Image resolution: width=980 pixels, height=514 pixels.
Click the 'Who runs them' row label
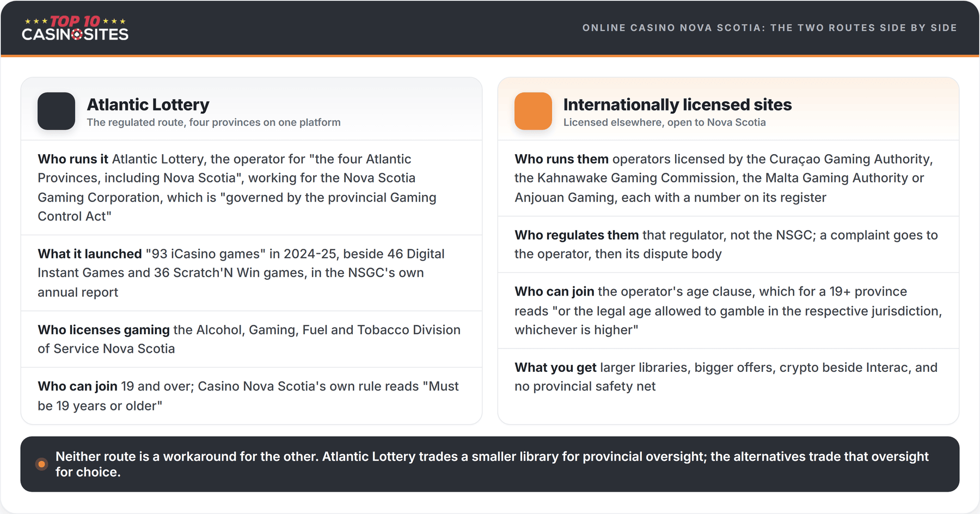click(561, 159)
